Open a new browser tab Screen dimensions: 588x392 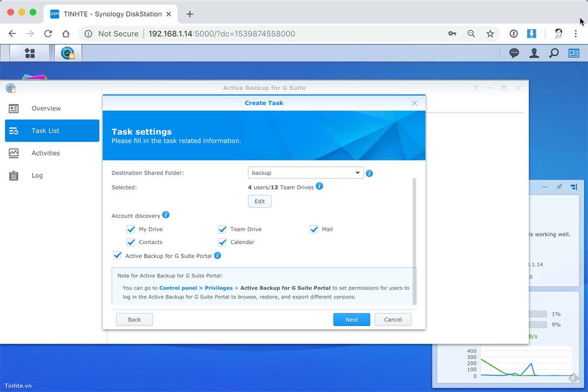(189, 14)
